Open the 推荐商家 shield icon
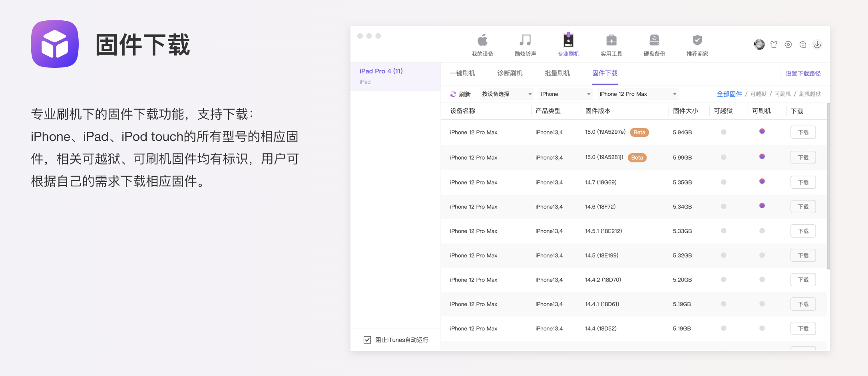Image resolution: width=868 pixels, height=376 pixels. pyautogui.click(x=697, y=40)
